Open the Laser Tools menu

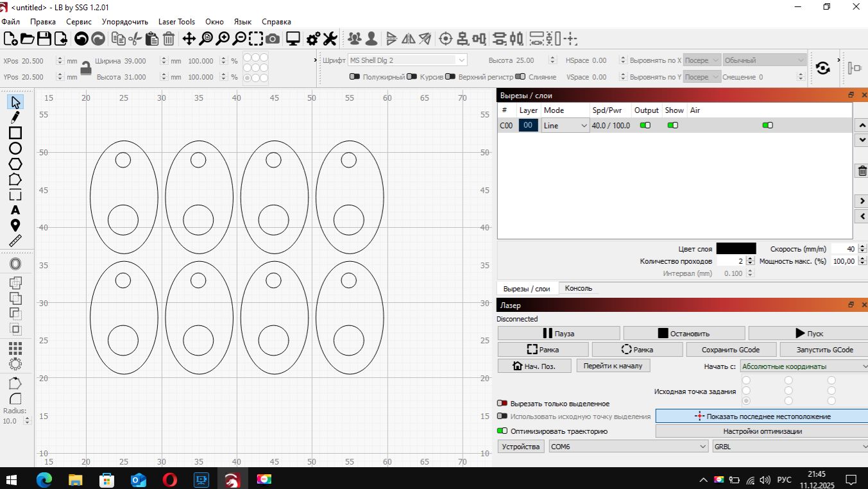click(x=176, y=22)
